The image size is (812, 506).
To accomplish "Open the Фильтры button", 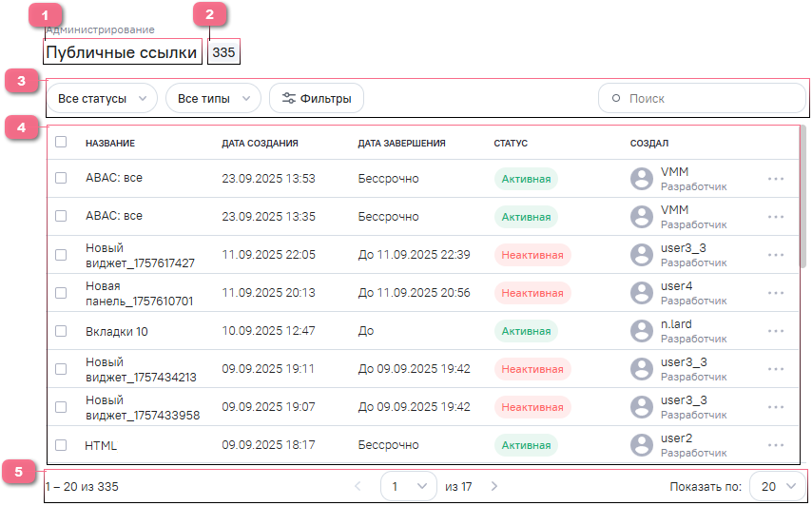I will 316,98.
